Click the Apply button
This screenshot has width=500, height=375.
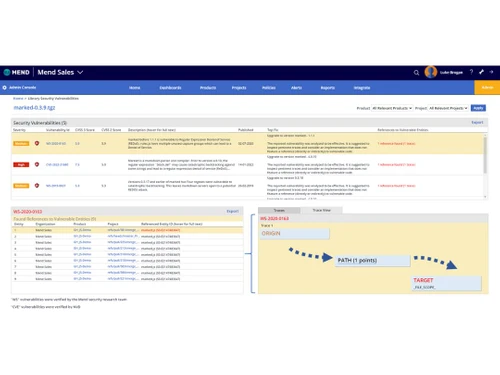tap(478, 108)
